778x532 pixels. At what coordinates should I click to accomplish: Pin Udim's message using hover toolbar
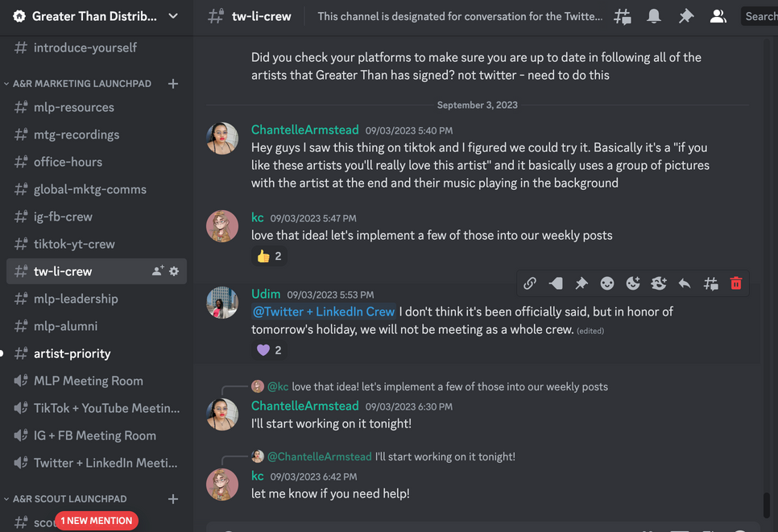click(581, 283)
